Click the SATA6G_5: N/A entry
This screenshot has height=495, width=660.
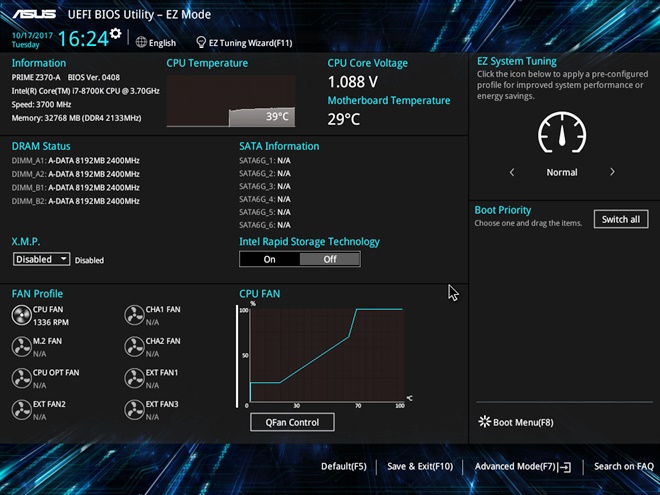265,212
